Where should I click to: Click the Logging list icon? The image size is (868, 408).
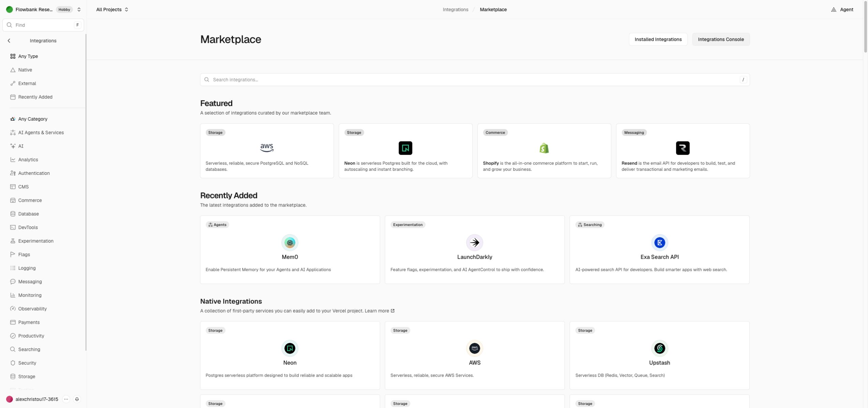(13, 268)
